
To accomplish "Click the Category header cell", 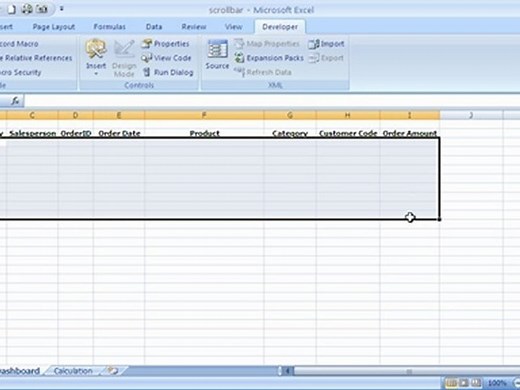I will click(290, 133).
